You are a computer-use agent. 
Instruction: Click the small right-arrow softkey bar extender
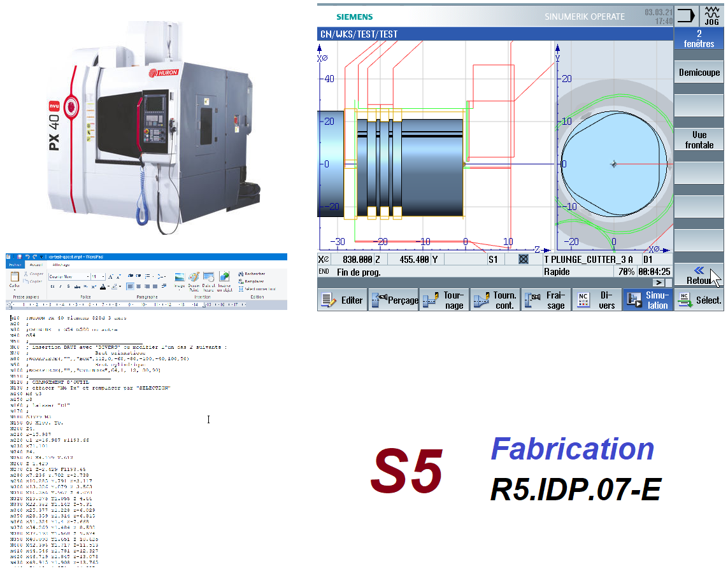[x=659, y=283]
